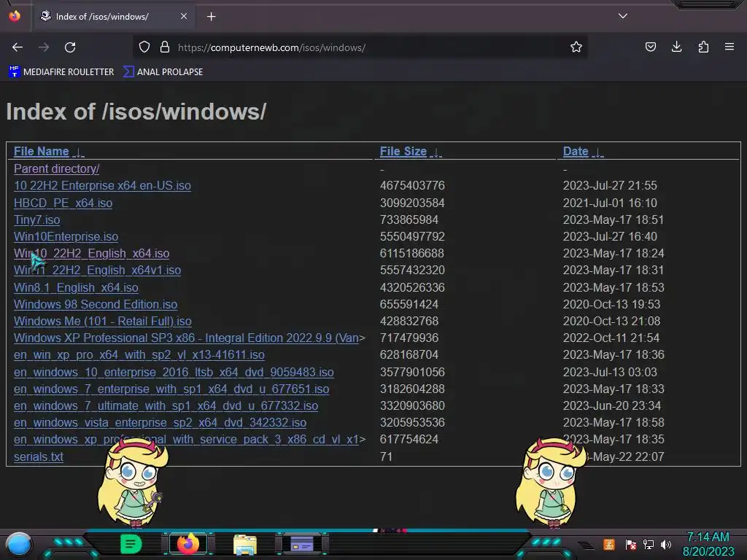
Task: Click the file size 733865984
Action: [409, 219]
